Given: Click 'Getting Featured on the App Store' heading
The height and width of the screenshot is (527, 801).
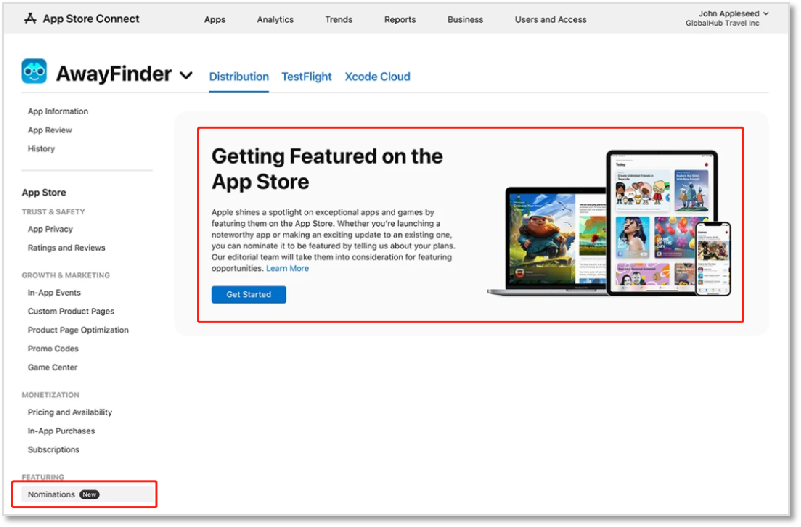Looking at the screenshot, I should pos(327,169).
